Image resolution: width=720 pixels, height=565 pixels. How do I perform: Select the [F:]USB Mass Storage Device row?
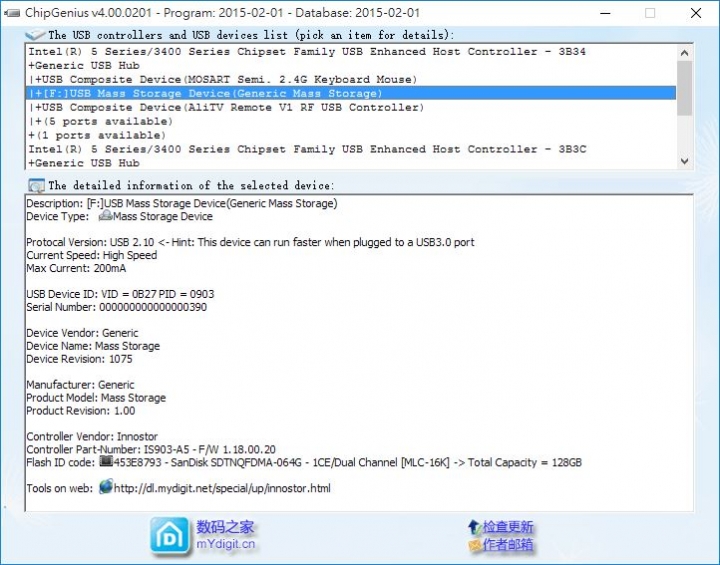tap(351, 93)
